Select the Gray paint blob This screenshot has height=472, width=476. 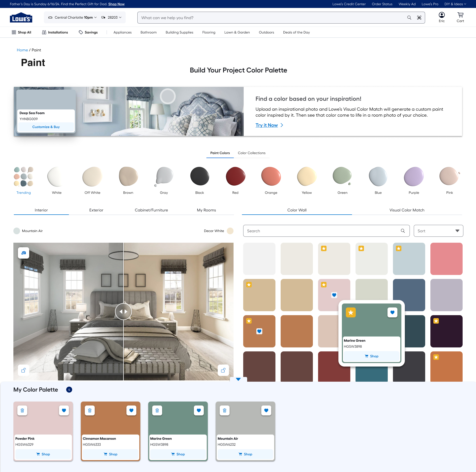click(x=164, y=176)
